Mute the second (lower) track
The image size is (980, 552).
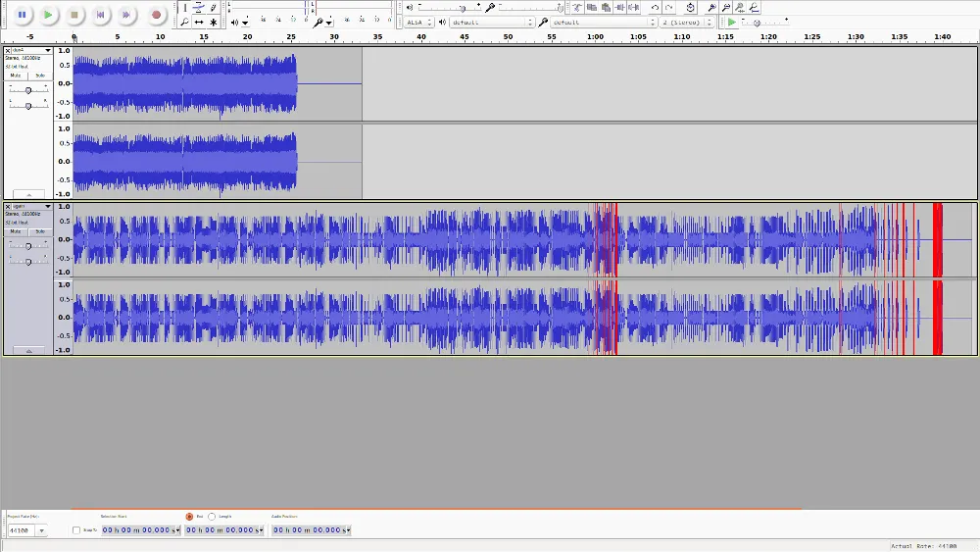pos(16,231)
